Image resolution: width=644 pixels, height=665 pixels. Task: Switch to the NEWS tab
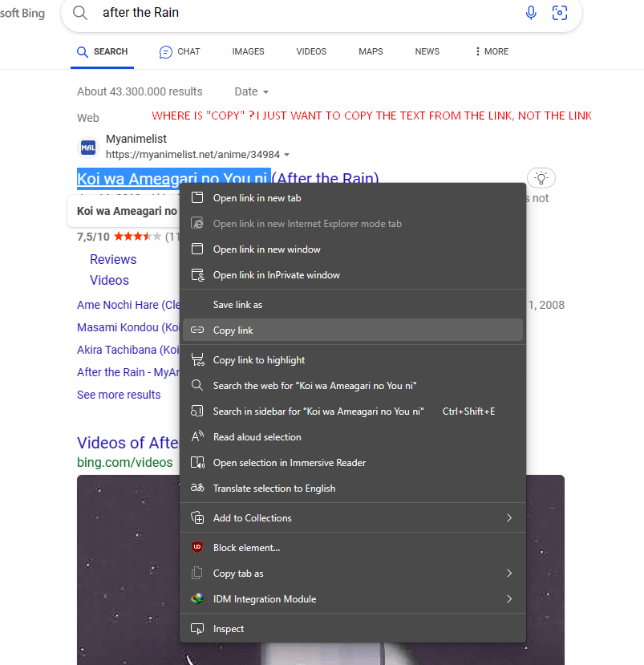pos(427,51)
